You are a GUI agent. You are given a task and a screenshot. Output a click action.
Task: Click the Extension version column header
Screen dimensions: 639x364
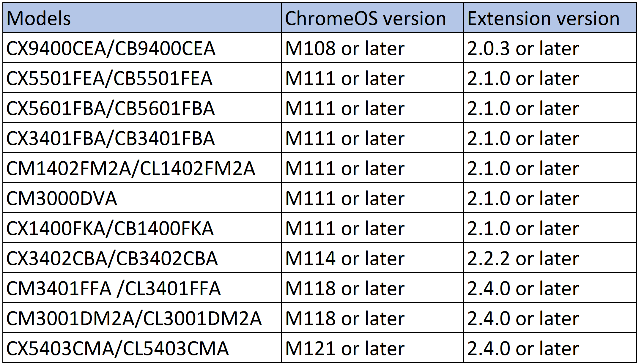point(550,17)
